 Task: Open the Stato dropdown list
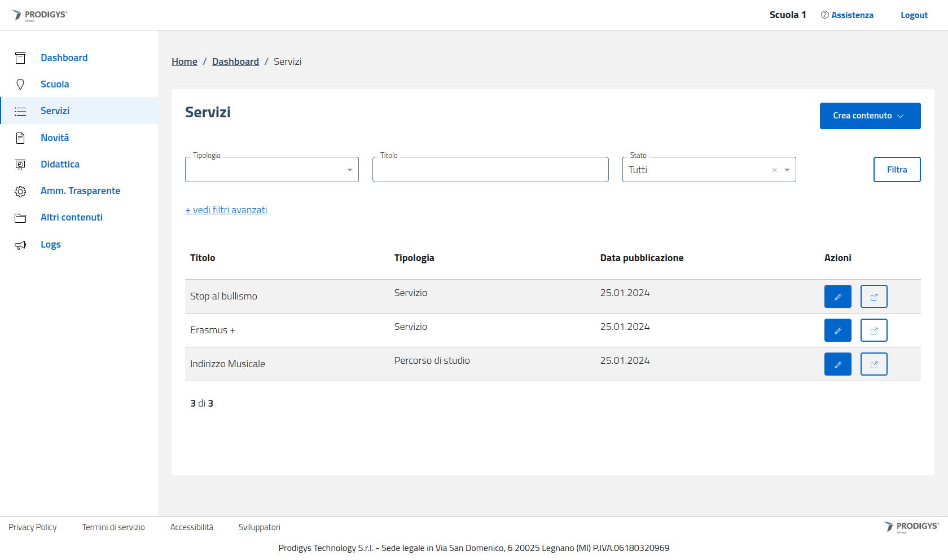[787, 170]
